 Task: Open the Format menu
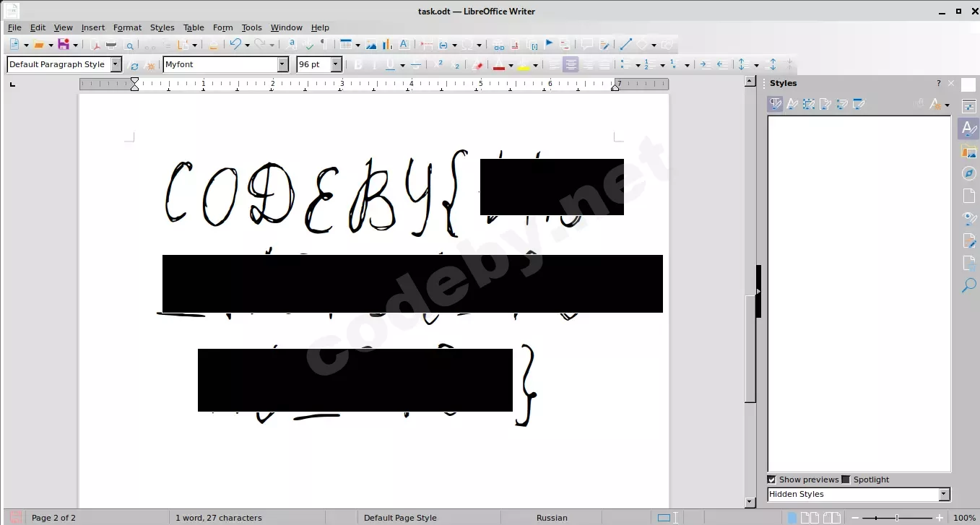pyautogui.click(x=127, y=27)
